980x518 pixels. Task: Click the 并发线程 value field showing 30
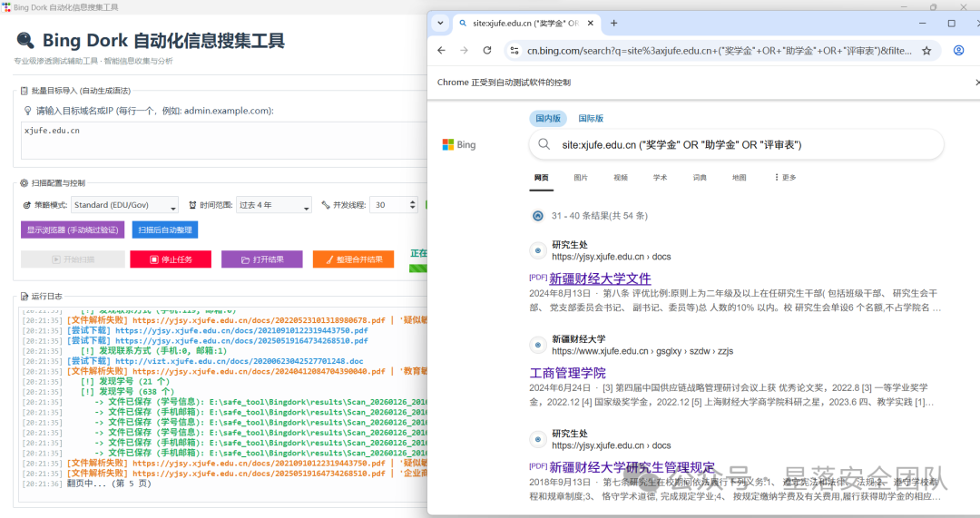tap(388, 205)
